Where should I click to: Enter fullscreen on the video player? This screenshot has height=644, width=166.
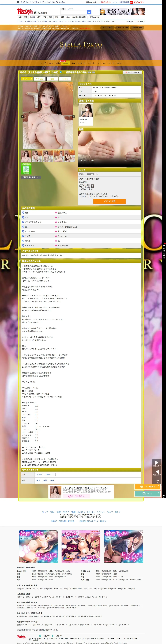132,160
